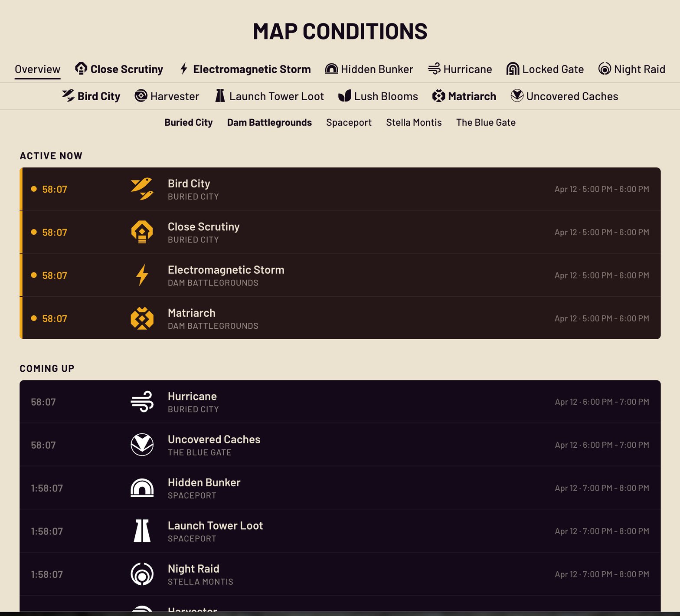This screenshot has width=680, height=616.
Task: Click the Bird City icon in active list
Action: point(142,189)
